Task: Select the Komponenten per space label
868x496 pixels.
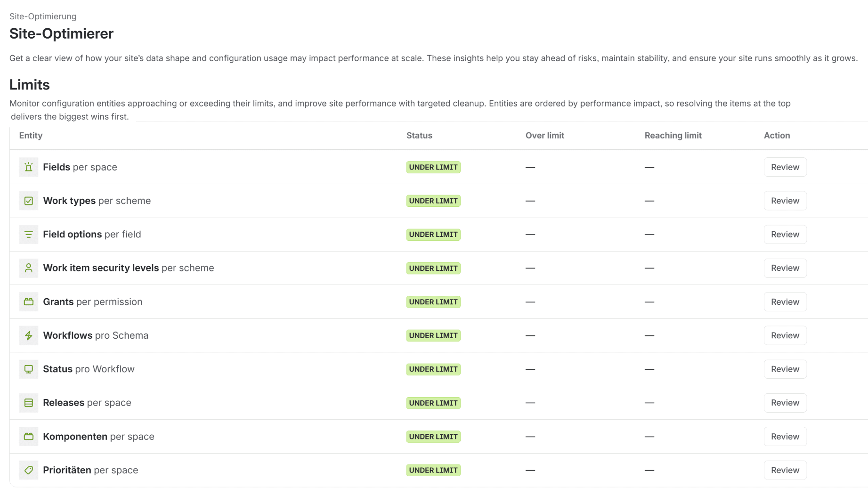Action: click(x=98, y=437)
